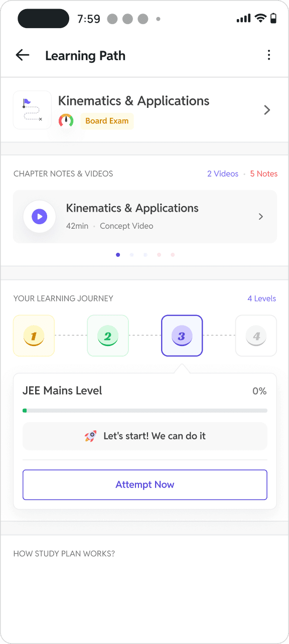The height and width of the screenshot is (644, 289).
Task: Tap the rocket emoji icon
Action: [x=91, y=436]
